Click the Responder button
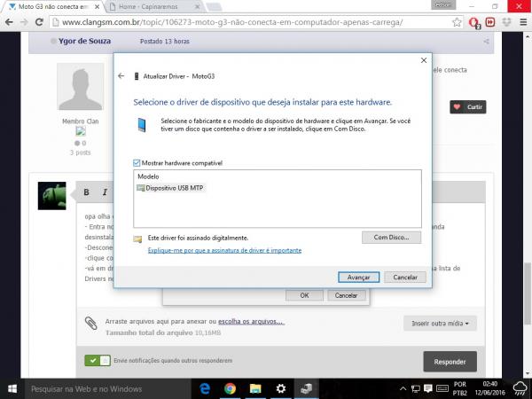 tap(450, 362)
